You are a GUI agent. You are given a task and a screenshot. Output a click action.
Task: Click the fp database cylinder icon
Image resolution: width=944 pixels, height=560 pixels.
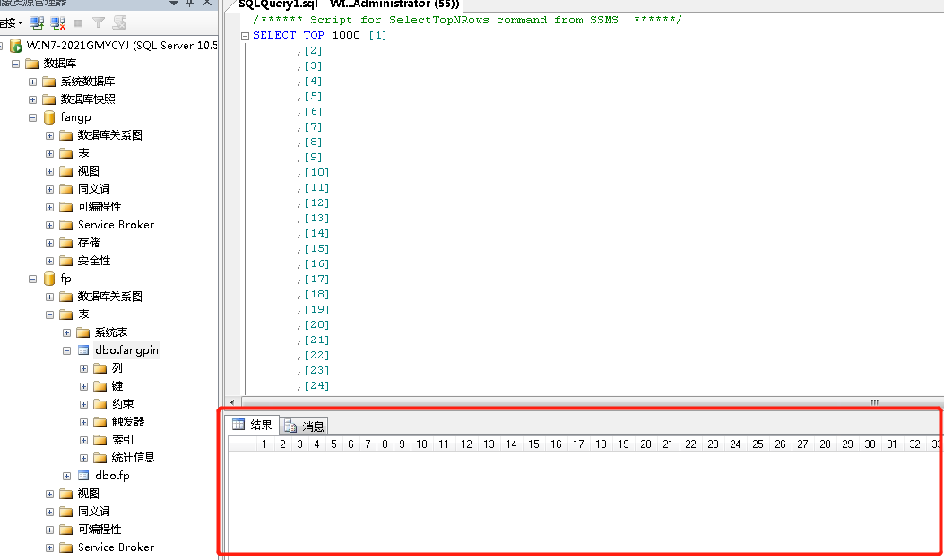(x=49, y=279)
